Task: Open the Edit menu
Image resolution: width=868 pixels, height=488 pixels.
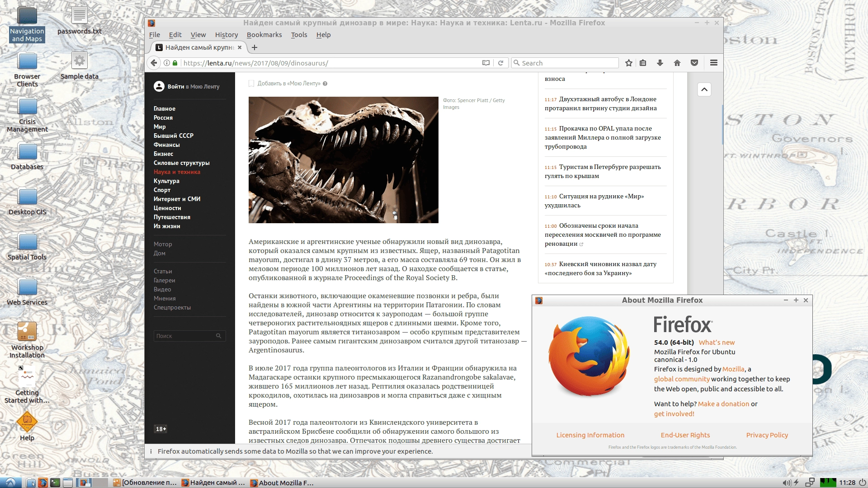Action: coord(175,35)
